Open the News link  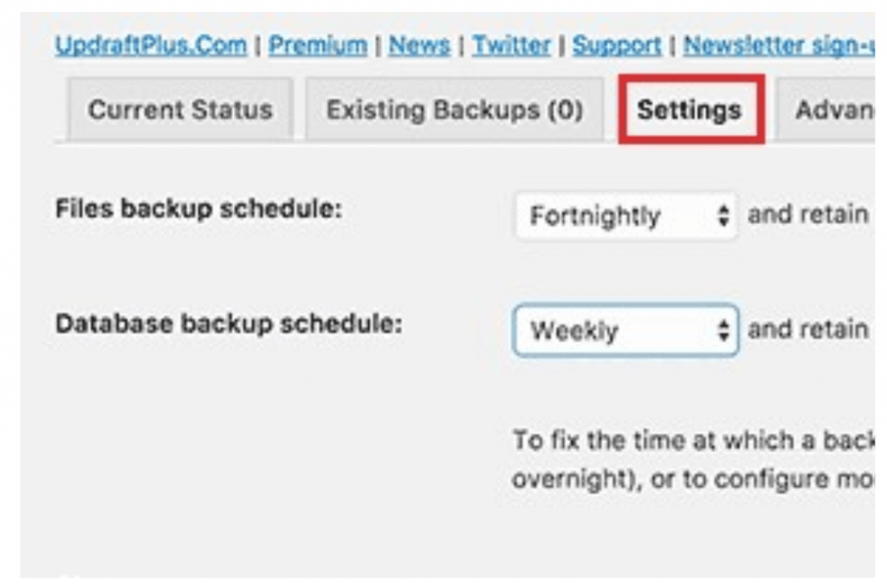[x=418, y=46]
